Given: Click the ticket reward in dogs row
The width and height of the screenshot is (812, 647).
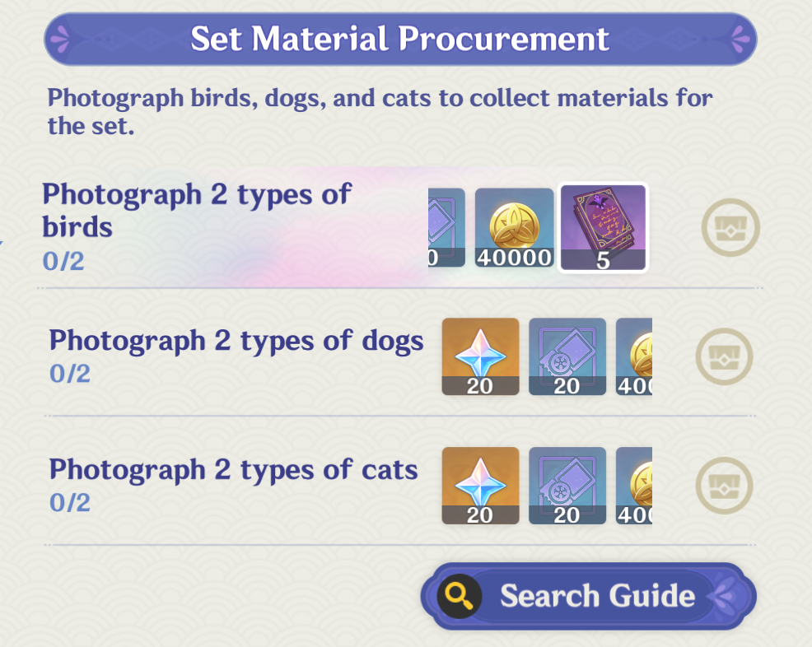Looking at the screenshot, I should (567, 356).
